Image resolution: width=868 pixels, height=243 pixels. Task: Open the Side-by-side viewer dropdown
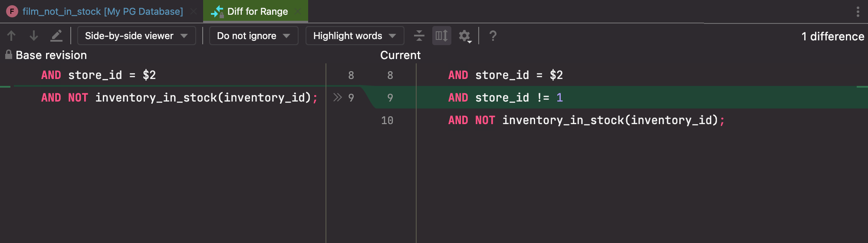pos(136,36)
